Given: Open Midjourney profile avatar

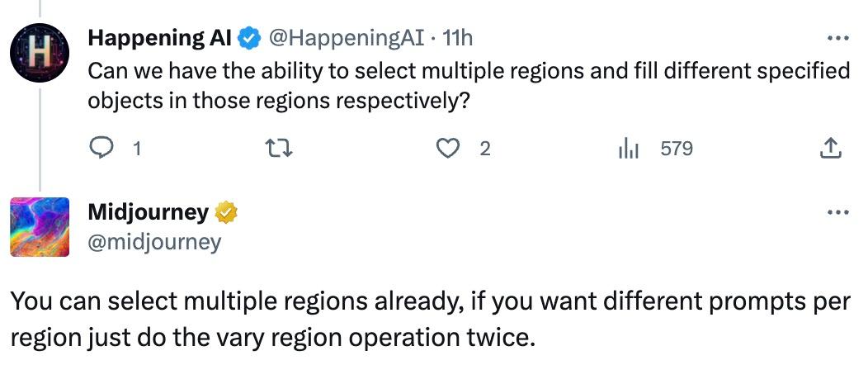Looking at the screenshot, I should tap(40, 227).
